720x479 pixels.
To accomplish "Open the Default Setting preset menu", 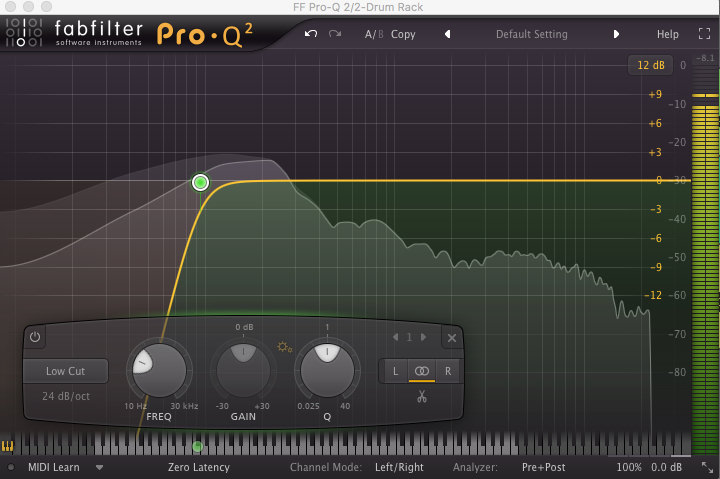I will (x=532, y=34).
